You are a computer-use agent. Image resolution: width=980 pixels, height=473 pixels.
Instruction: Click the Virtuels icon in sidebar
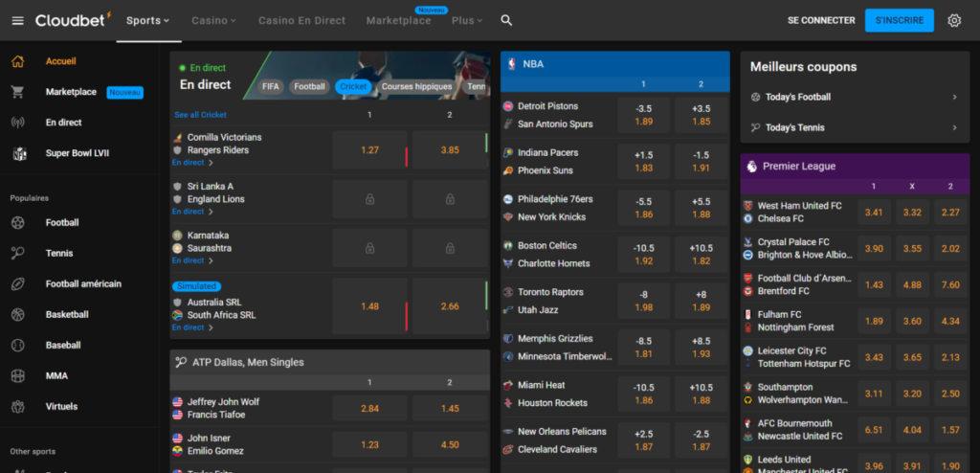[x=18, y=407]
